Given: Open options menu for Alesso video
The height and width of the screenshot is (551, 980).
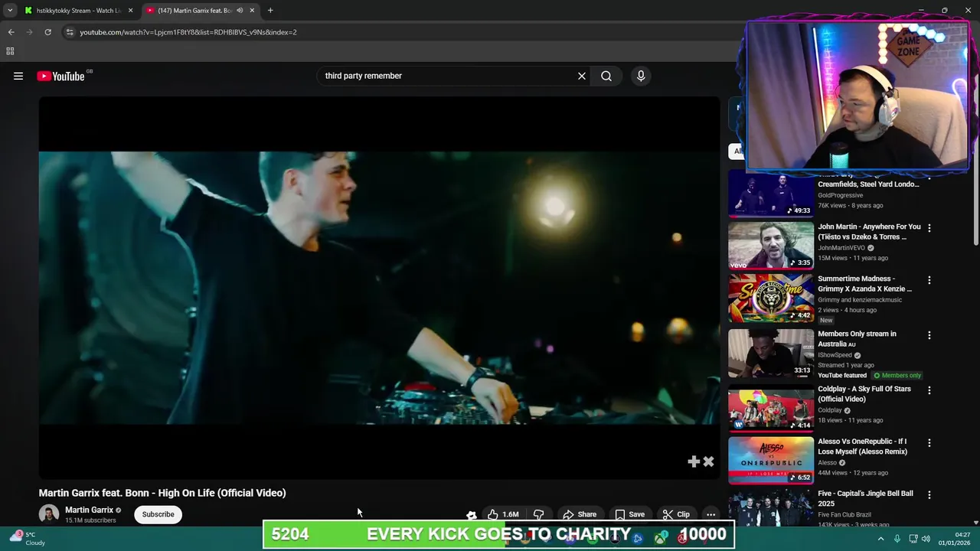Looking at the screenshot, I should point(929,443).
